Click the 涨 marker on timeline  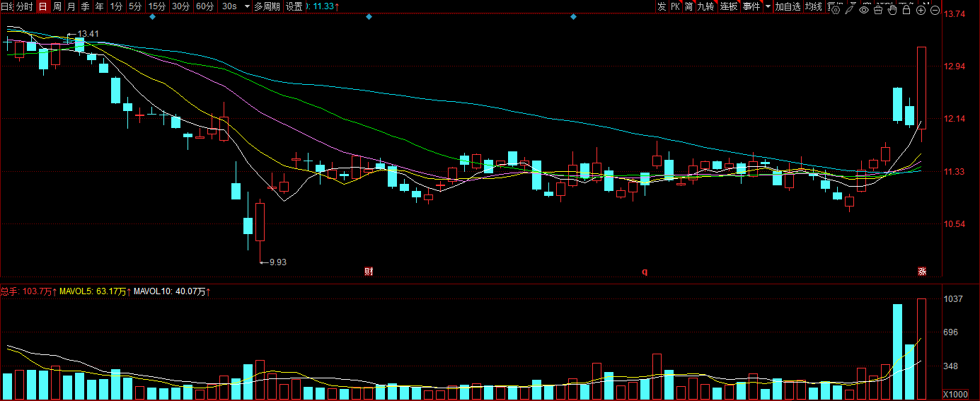[x=922, y=271]
